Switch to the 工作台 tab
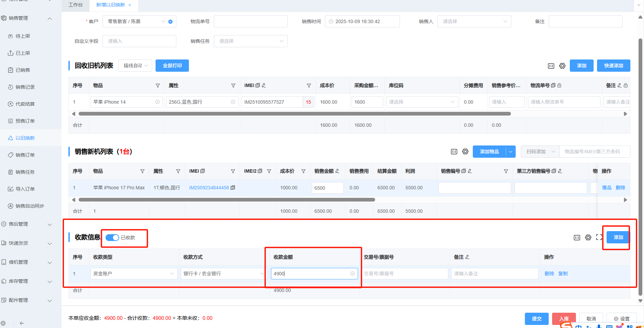The height and width of the screenshot is (328, 644). 75,5
